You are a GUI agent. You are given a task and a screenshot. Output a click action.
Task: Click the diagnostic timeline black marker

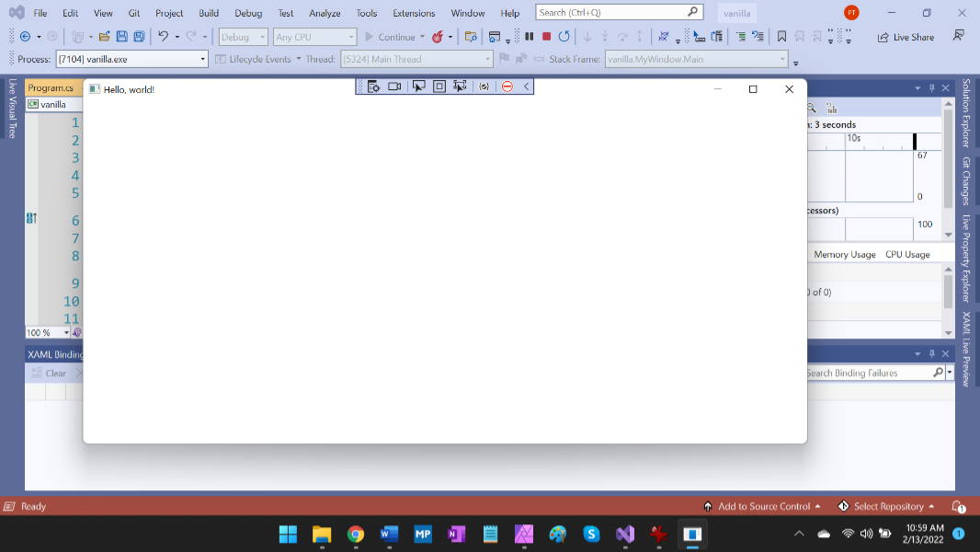915,141
